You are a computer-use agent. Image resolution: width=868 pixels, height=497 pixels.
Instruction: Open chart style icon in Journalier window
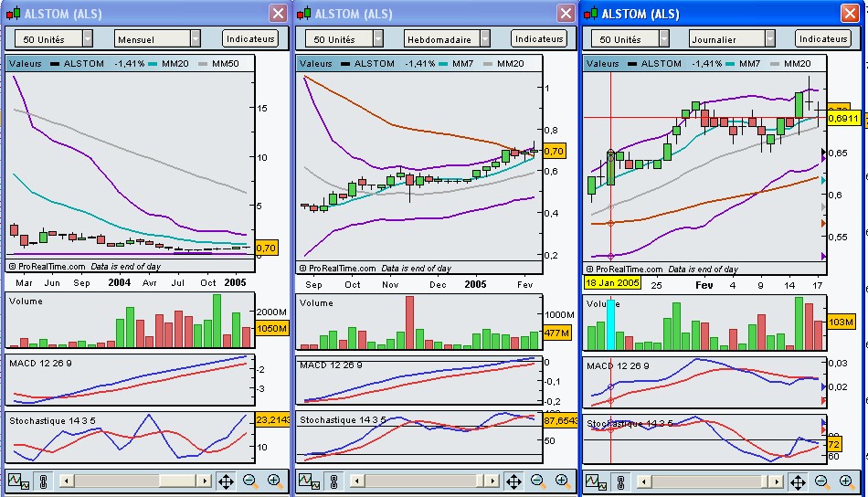click(x=596, y=482)
